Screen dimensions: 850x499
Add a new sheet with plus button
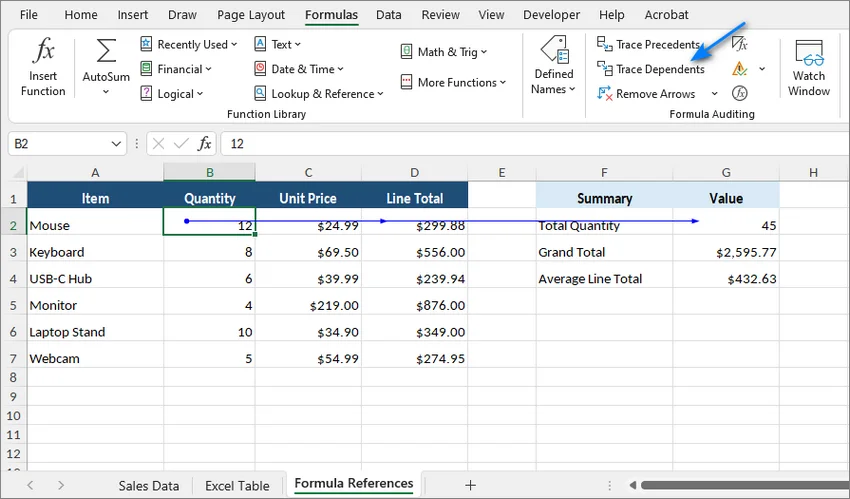coord(471,485)
